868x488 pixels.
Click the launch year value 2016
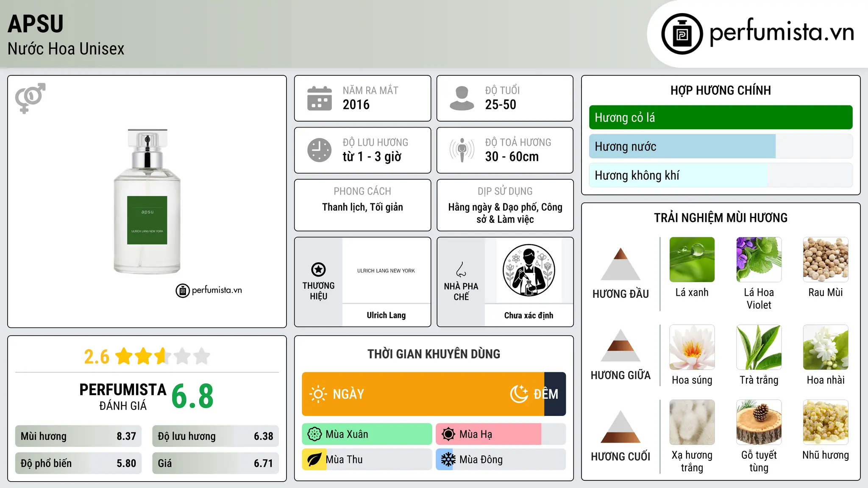356,105
